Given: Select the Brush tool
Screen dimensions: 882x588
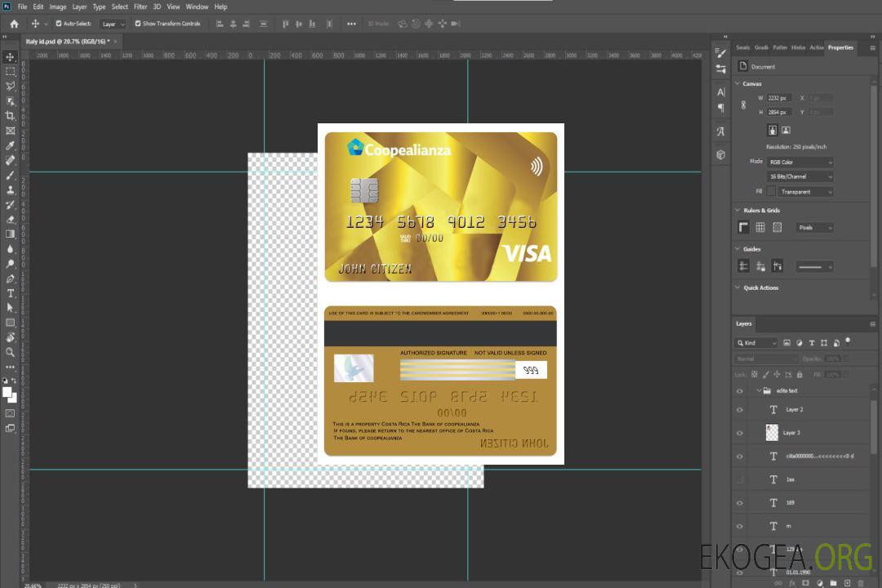Looking at the screenshot, I should [x=10, y=175].
